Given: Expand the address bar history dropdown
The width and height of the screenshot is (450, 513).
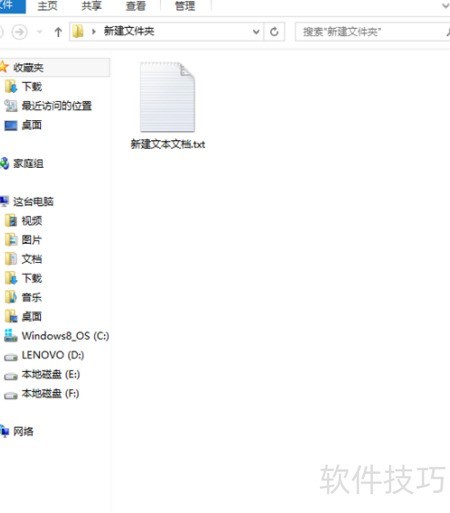Looking at the screenshot, I should click(256, 32).
